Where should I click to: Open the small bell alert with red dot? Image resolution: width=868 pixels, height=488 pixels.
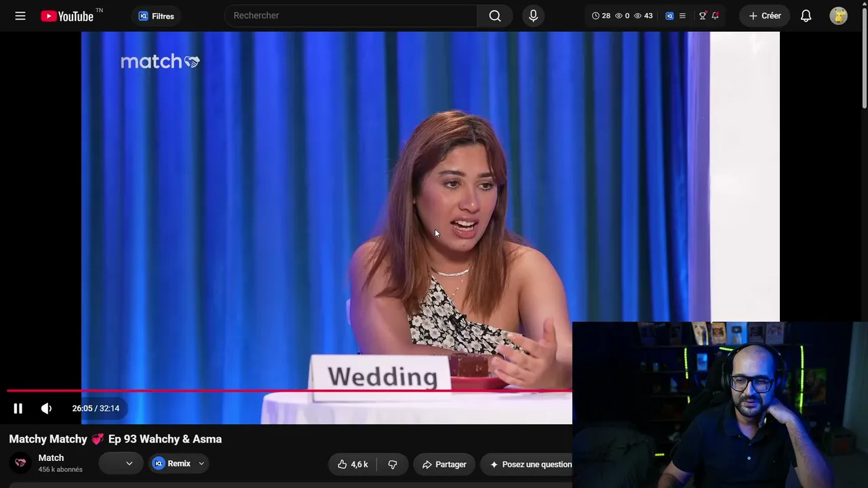pyautogui.click(x=715, y=16)
